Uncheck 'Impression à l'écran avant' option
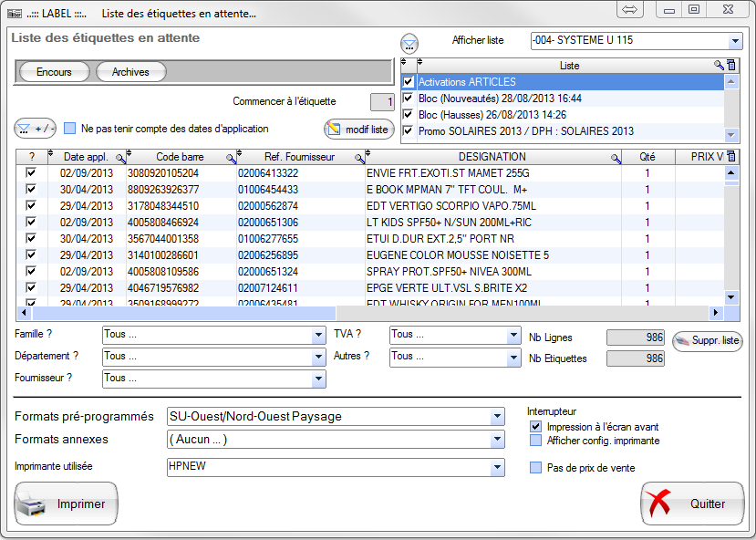 (536, 427)
